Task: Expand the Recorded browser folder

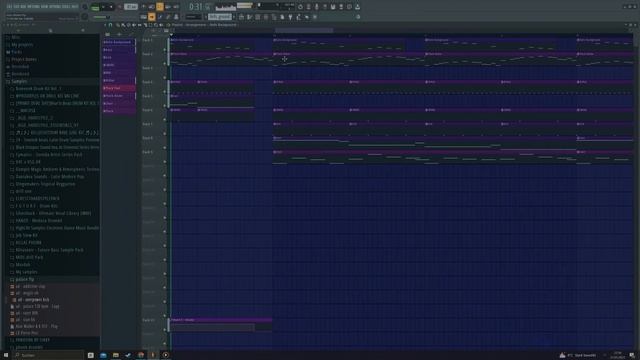Action: pos(20,67)
